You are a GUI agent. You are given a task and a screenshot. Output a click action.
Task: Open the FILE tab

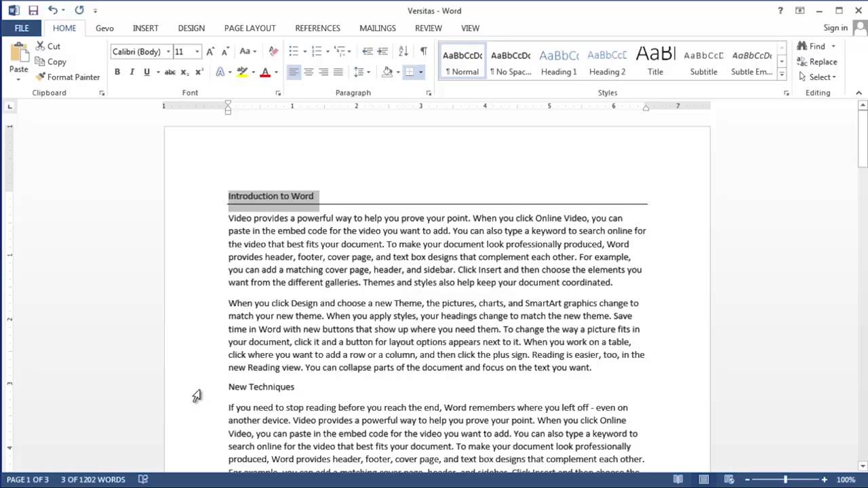(x=22, y=28)
